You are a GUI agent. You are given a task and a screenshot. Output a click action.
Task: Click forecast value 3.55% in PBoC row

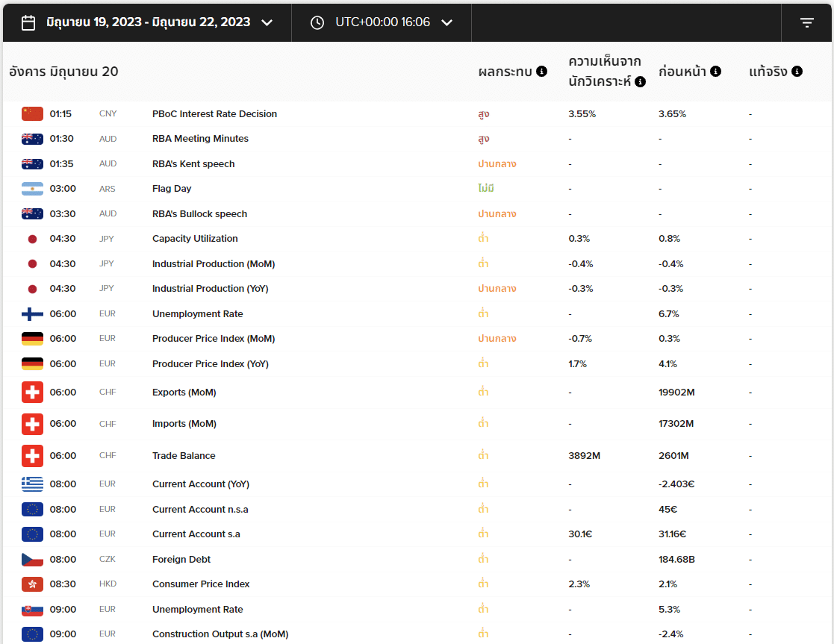click(x=582, y=114)
